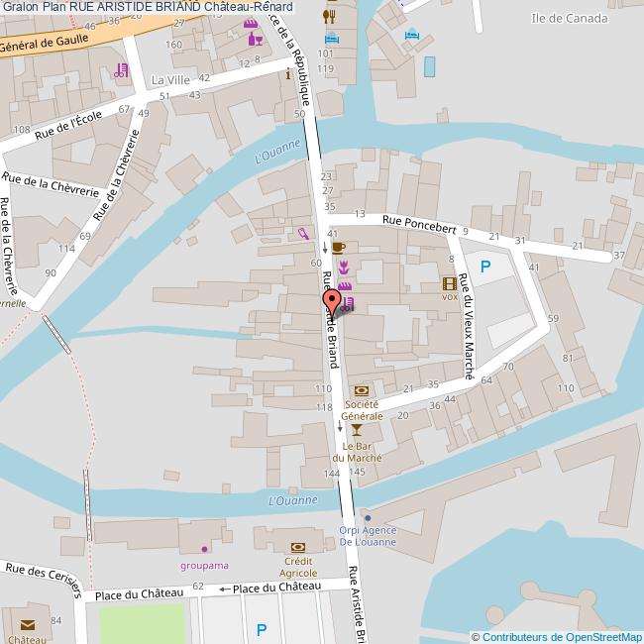The width and height of the screenshot is (644, 644).
Task: Click the VOX cinema film icon
Action: click(450, 283)
